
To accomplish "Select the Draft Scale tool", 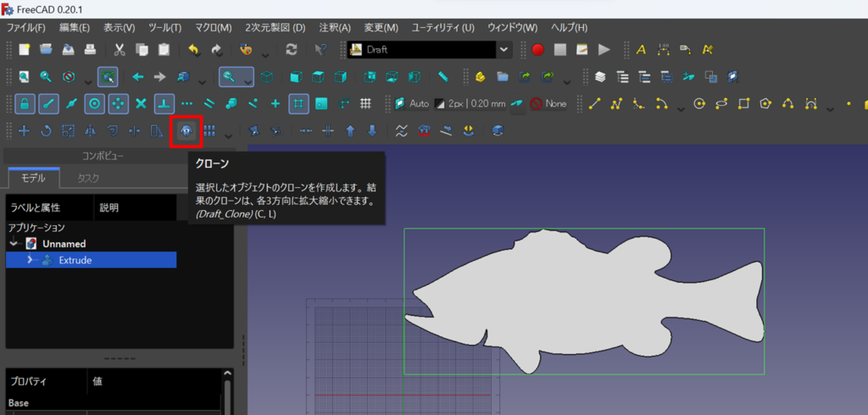I will click(x=69, y=130).
